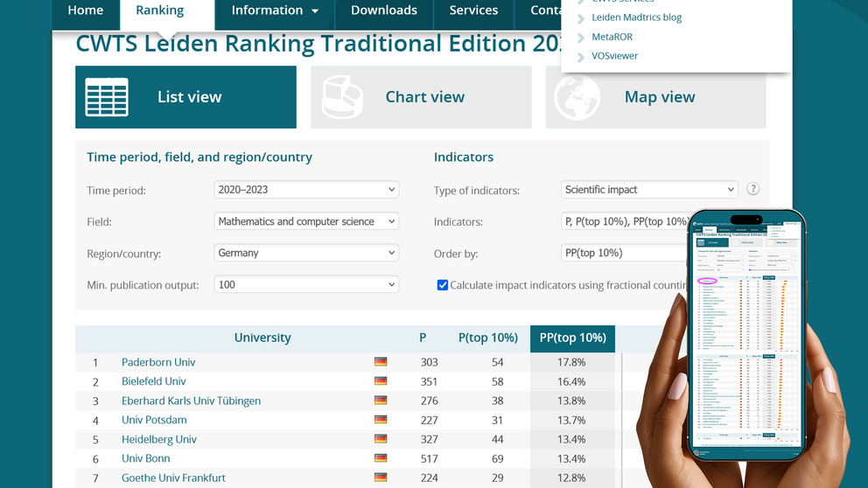Click the List view table icon

click(x=107, y=97)
